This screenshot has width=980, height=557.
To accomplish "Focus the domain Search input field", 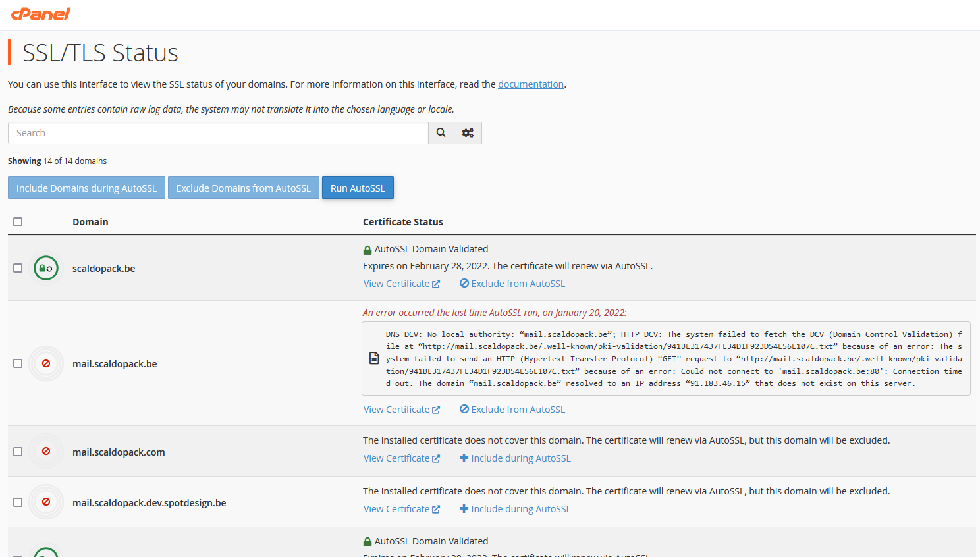I will (x=218, y=133).
